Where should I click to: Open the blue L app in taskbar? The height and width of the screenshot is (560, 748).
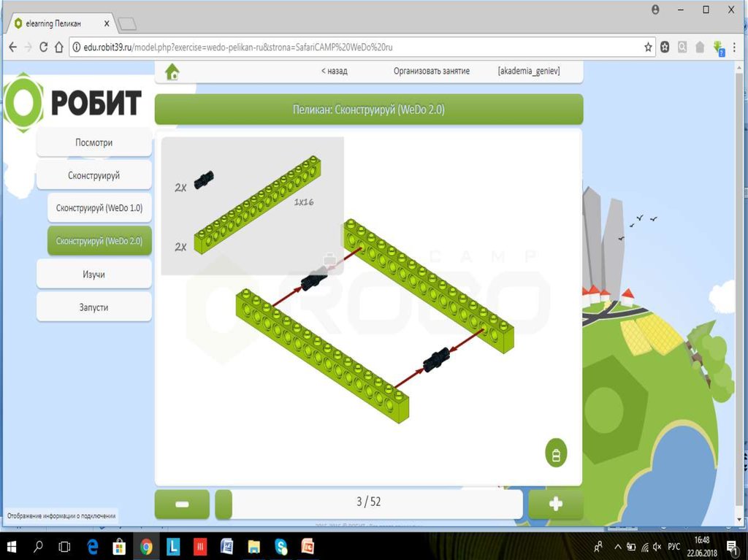click(172, 547)
